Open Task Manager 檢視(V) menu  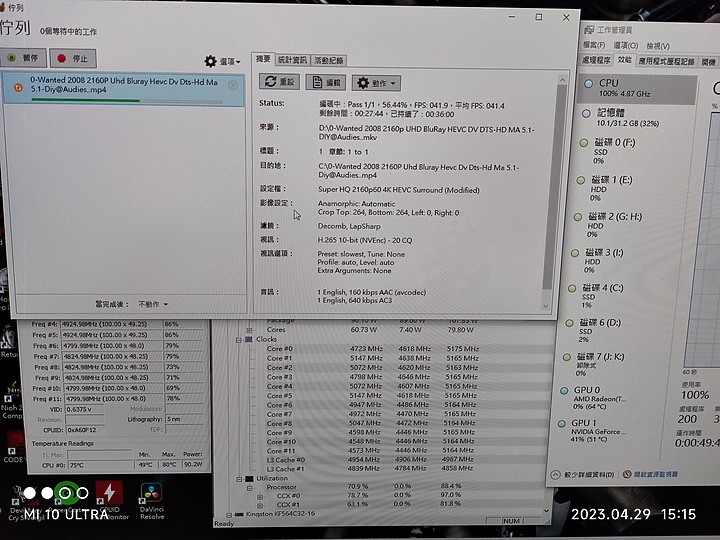[x=658, y=46]
